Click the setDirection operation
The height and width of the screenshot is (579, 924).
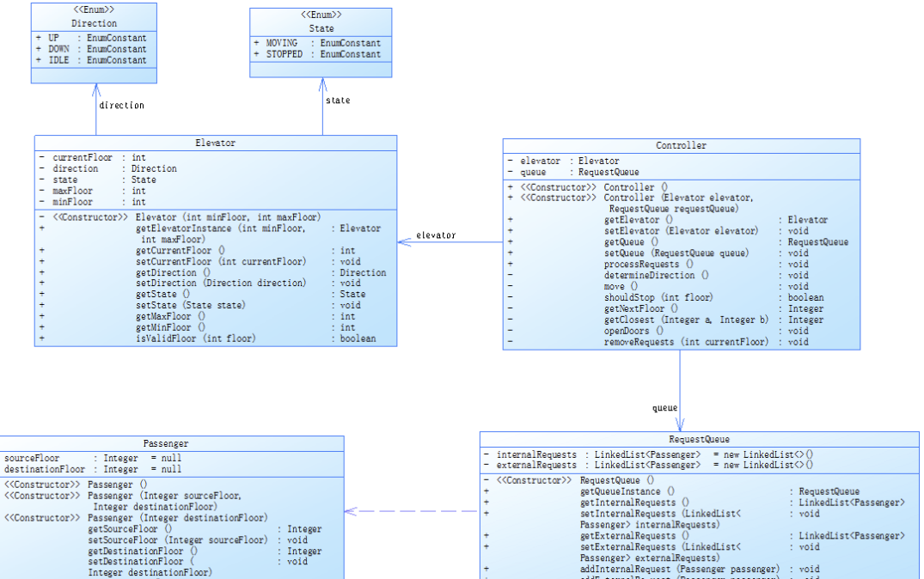point(199,283)
